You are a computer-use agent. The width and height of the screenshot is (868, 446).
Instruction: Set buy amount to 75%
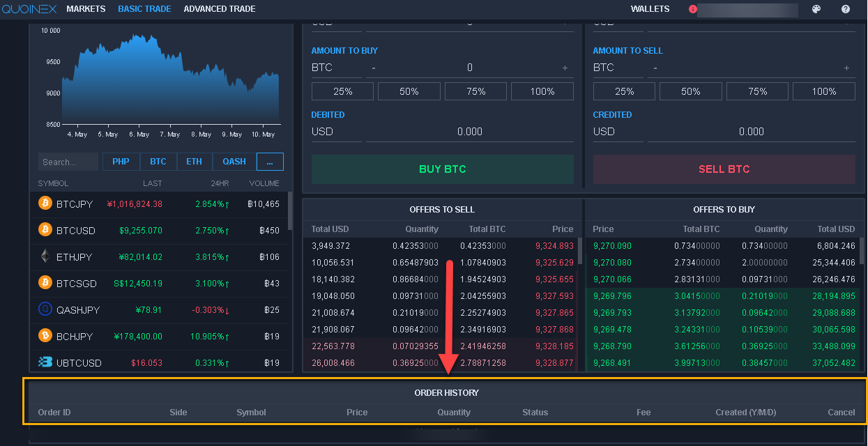click(x=476, y=91)
